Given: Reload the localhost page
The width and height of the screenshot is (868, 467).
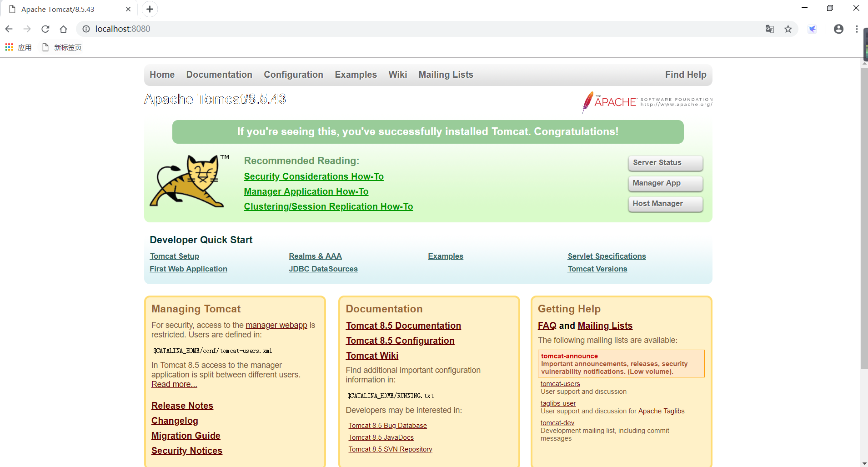Looking at the screenshot, I should click(45, 29).
